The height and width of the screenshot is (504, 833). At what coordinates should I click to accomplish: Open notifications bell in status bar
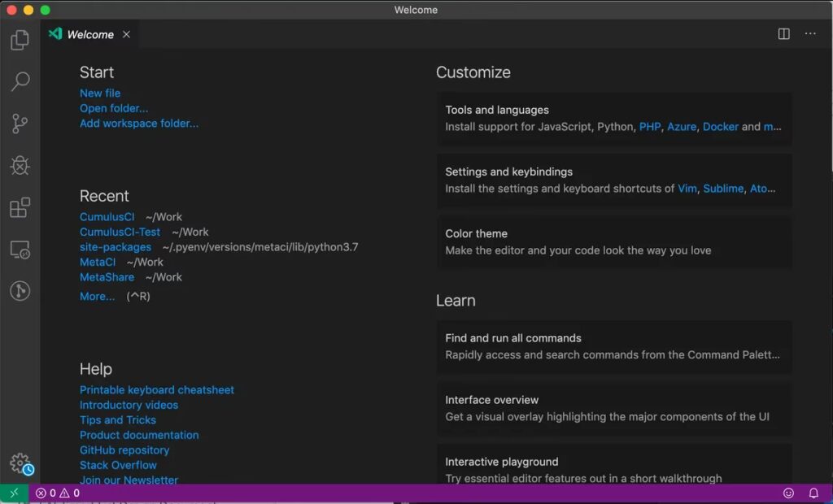[x=813, y=493]
